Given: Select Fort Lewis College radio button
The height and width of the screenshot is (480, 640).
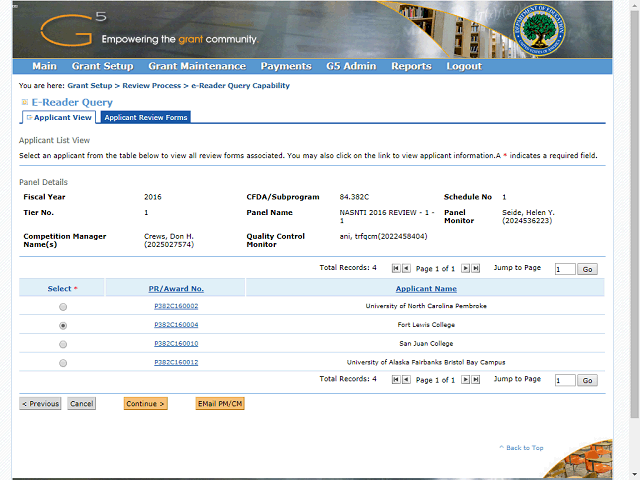Looking at the screenshot, I should point(63,326).
